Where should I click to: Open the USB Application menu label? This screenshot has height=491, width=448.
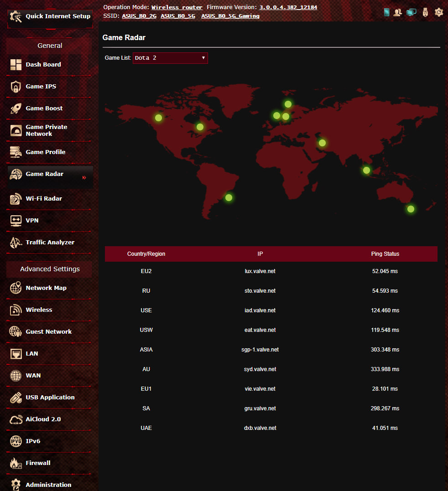(50, 398)
